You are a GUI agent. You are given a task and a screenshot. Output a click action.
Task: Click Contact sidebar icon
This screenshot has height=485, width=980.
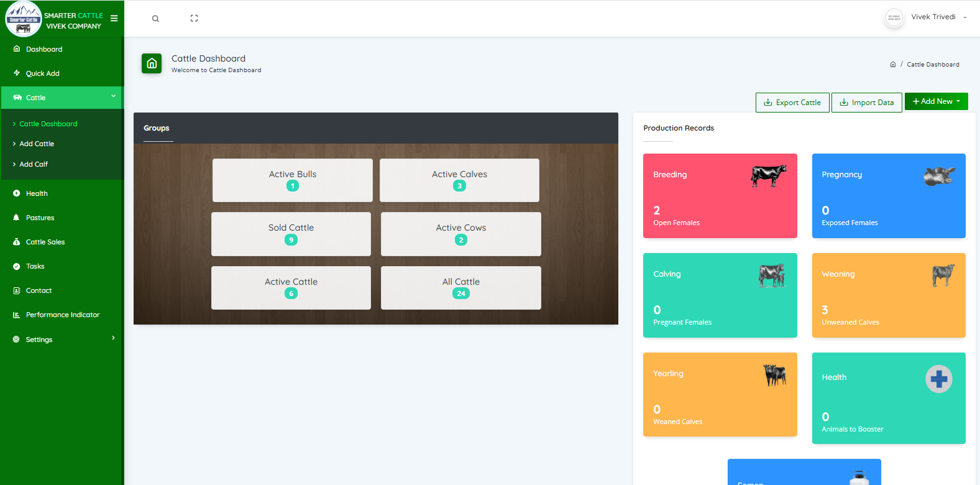(17, 290)
